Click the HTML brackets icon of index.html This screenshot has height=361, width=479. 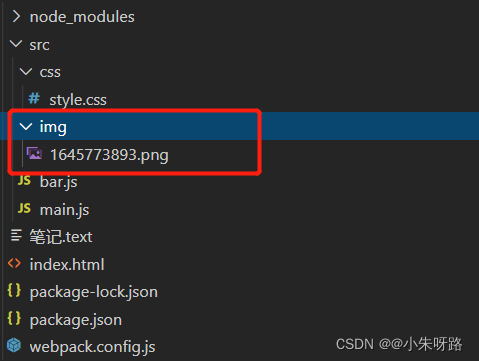point(15,263)
